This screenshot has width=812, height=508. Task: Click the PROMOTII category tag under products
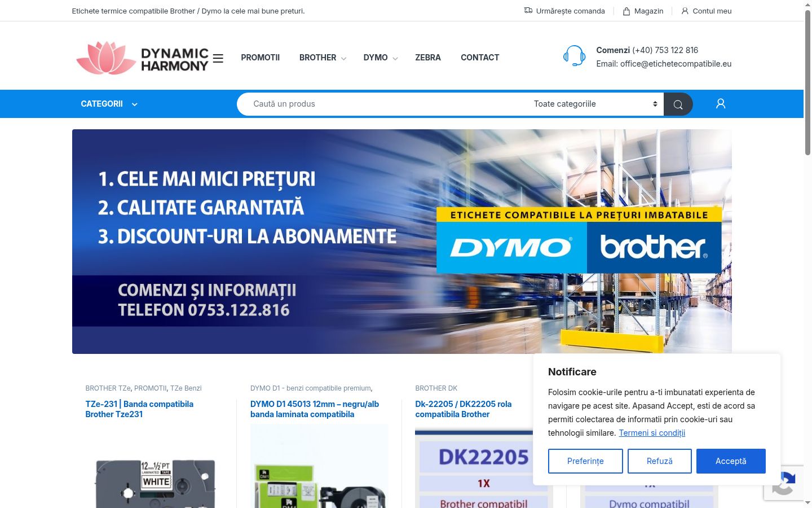151,388
